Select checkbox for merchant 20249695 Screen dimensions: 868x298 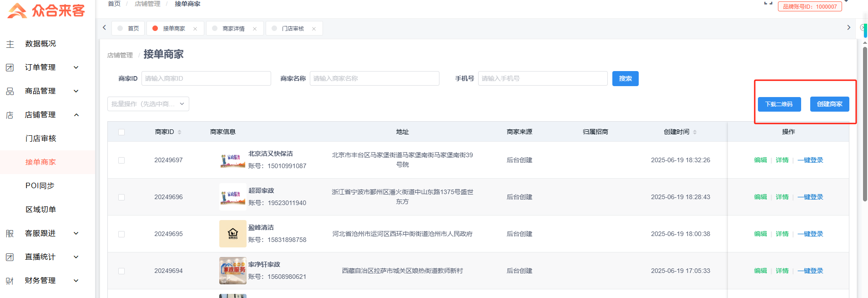point(121,234)
